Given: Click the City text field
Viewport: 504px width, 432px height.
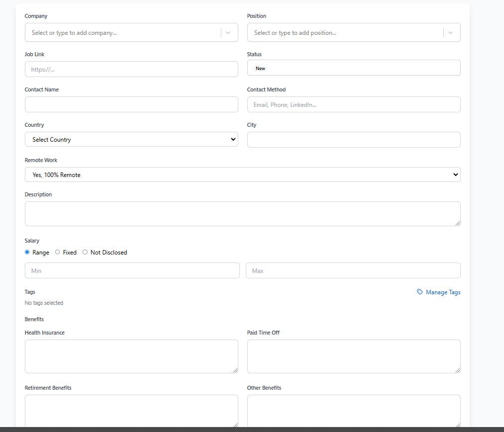Looking at the screenshot, I should (x=353, y=140).
